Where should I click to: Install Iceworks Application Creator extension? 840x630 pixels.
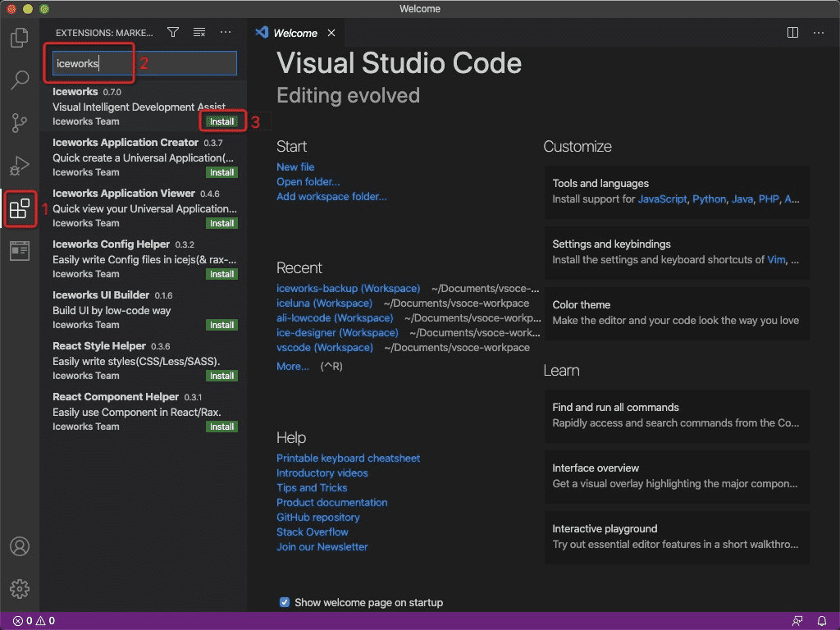221,172
